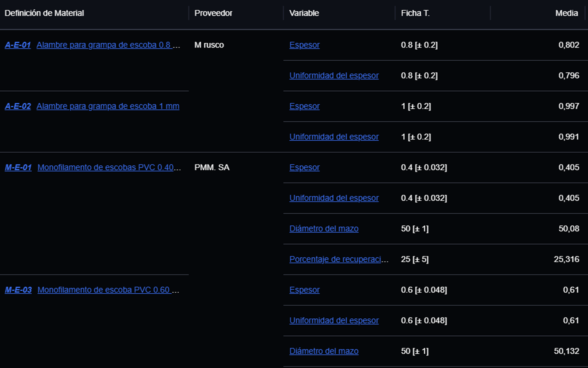Open 'Alambre para grampa de escoba 0.8' link
Image resolution: width=588 pixels, height=368 pixels.
(x=108, y=45)
